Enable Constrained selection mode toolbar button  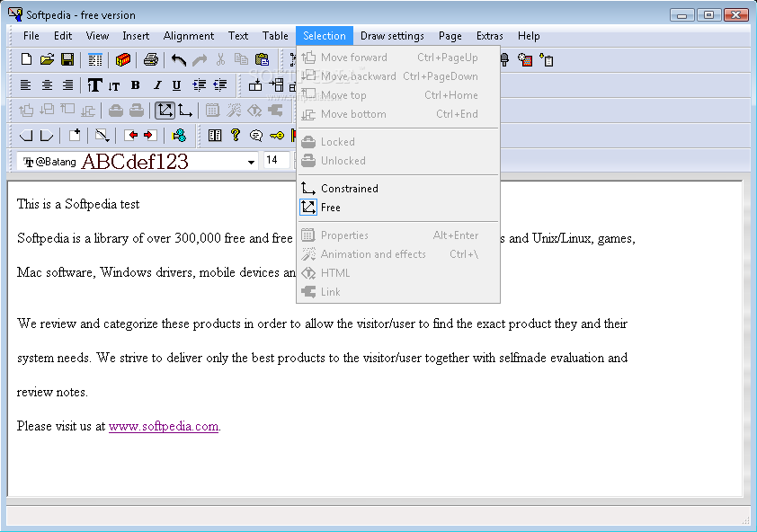coord(185,111)
